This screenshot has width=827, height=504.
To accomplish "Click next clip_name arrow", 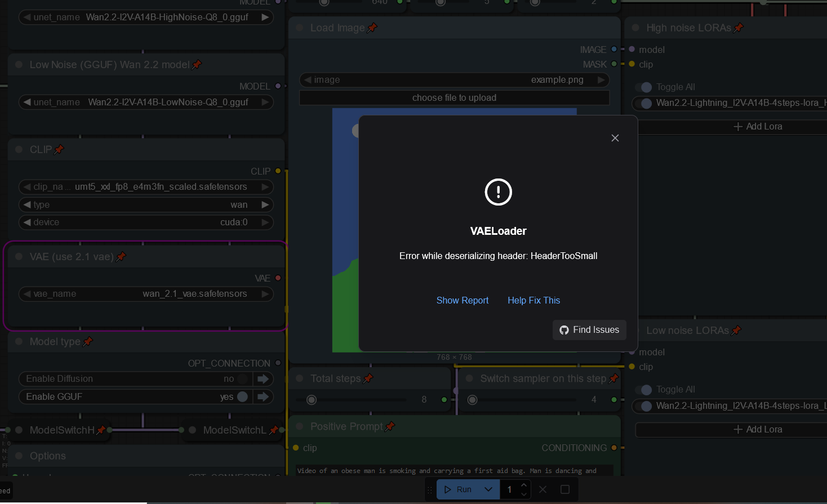I will coord(265,186).
